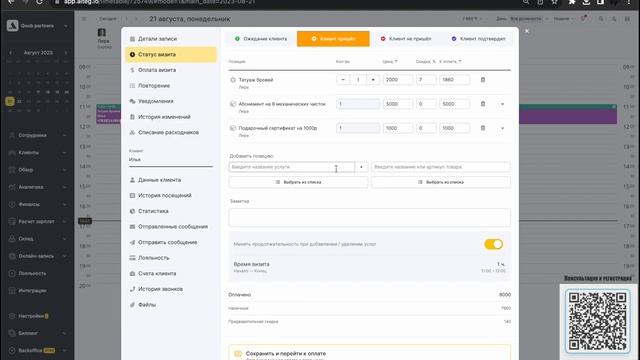This screenshot has width=640, height=360.
Task: Click product name or article field
Action: coord(441,167)
